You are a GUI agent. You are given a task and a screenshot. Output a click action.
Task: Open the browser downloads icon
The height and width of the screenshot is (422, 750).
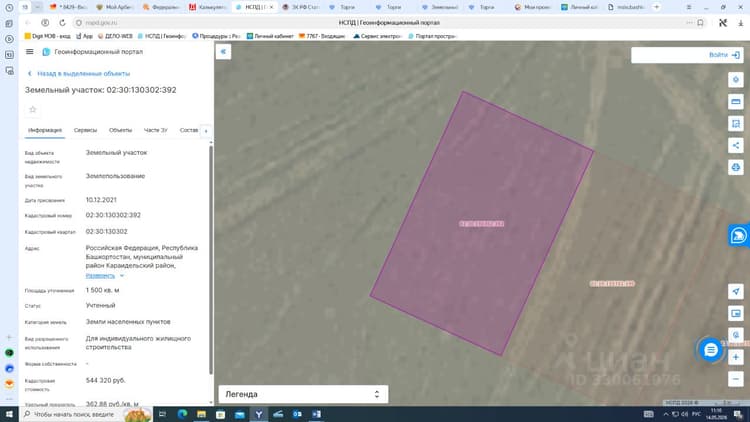click(x=740, y=22)
